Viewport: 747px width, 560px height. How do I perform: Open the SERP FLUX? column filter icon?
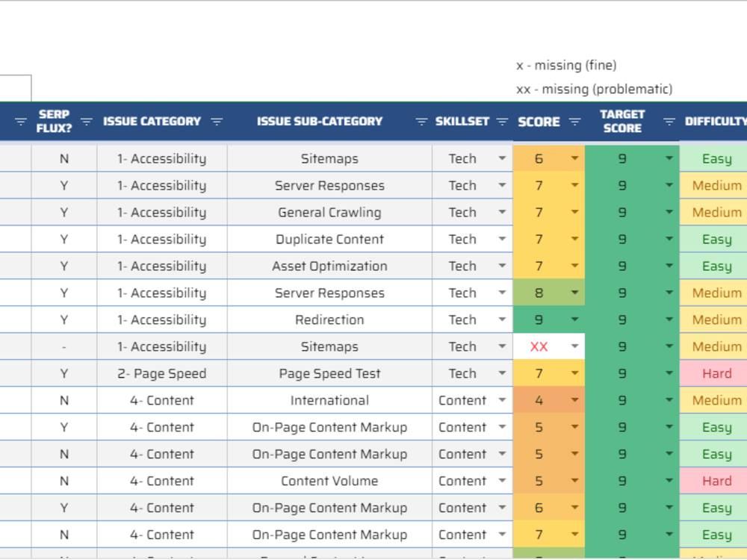pyautogui.click(x=86, y=122)
